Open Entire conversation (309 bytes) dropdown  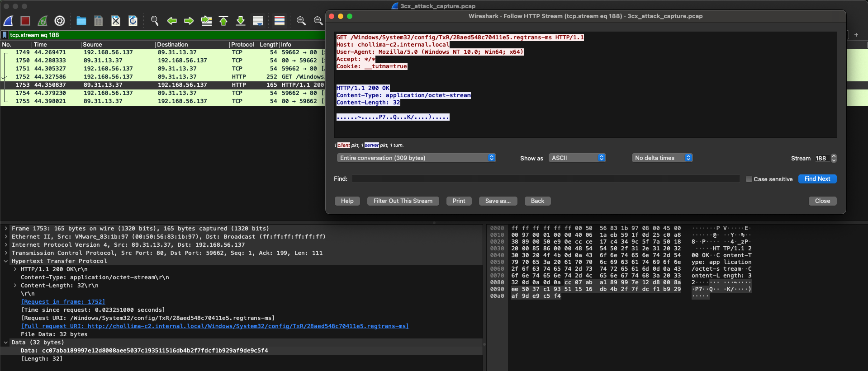point(416,158)
